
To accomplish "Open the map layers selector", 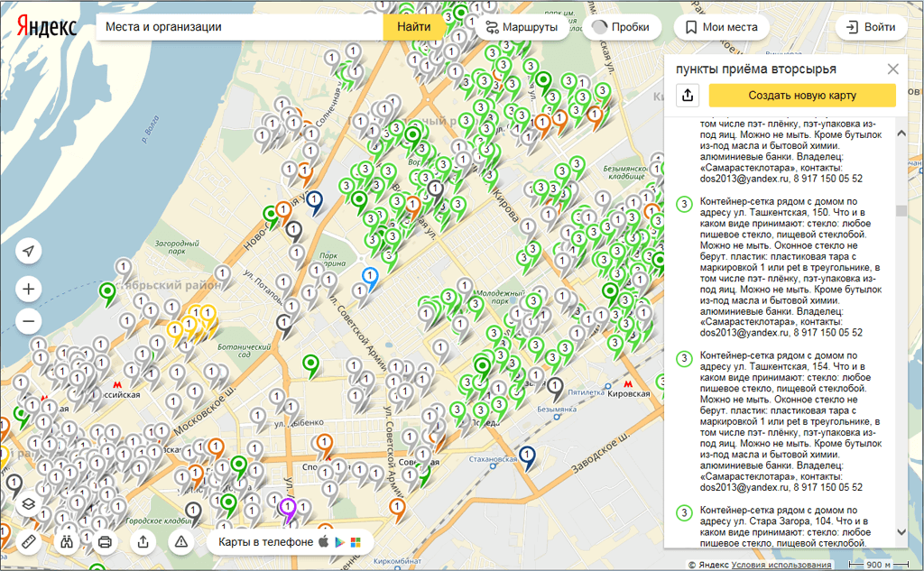I will pos(28,504).
